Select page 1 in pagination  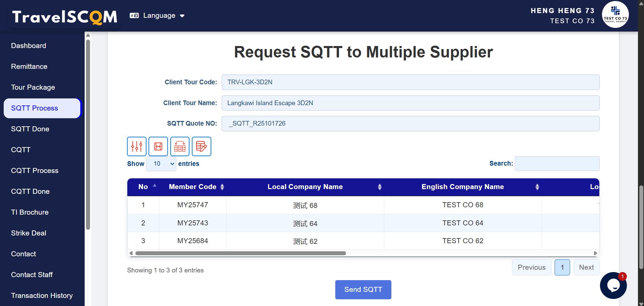[562, 267]
